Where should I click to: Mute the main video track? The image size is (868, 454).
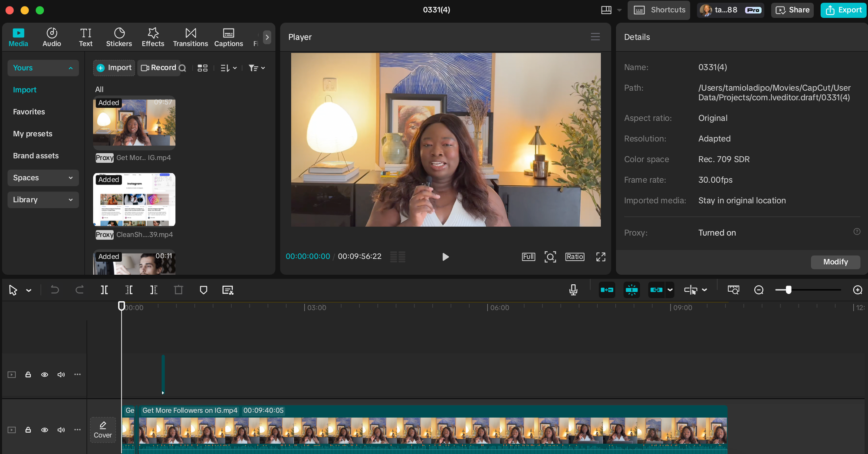coord(61,430)
